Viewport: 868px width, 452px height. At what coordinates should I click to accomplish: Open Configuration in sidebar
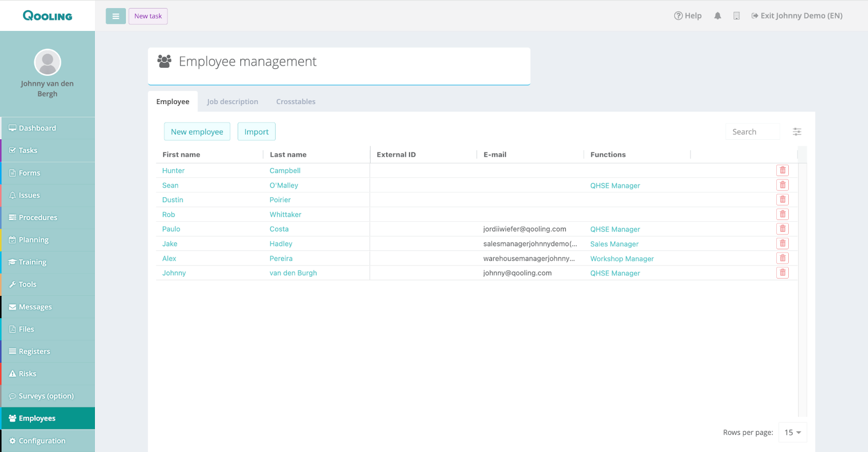[x=48, y=441]
